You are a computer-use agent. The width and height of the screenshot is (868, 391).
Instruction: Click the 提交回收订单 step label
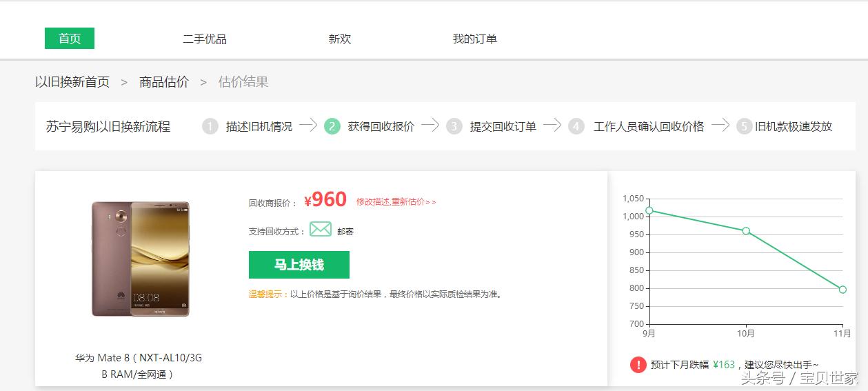(503, 127)
